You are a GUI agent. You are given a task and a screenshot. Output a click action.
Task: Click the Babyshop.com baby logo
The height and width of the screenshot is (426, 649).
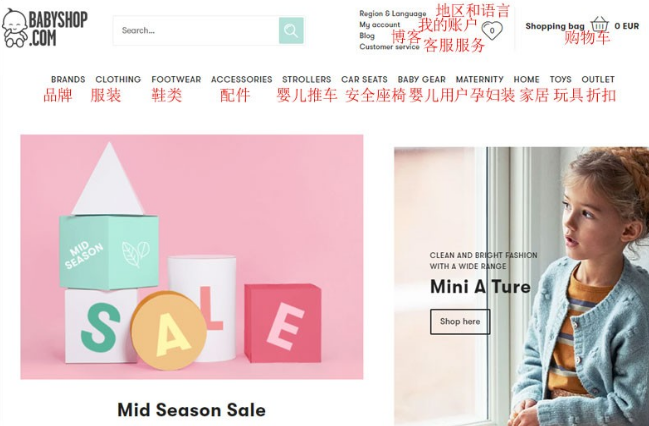(x=44, y=27)
